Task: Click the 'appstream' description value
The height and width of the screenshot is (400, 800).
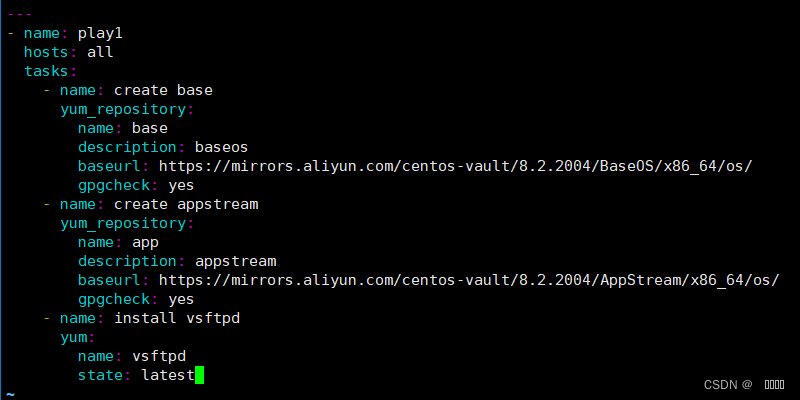Action: pos(235,261)
